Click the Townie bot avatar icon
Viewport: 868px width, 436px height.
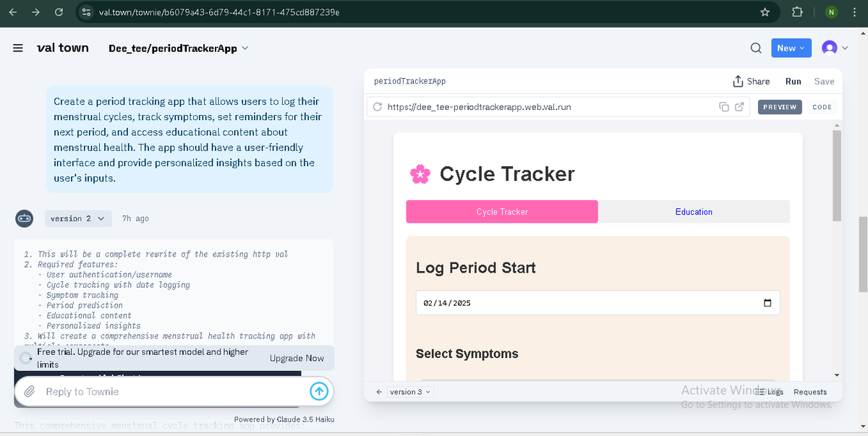24,218
